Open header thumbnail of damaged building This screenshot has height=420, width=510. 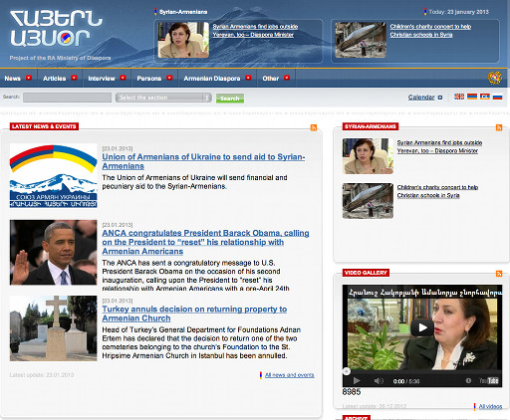(361, 40)
